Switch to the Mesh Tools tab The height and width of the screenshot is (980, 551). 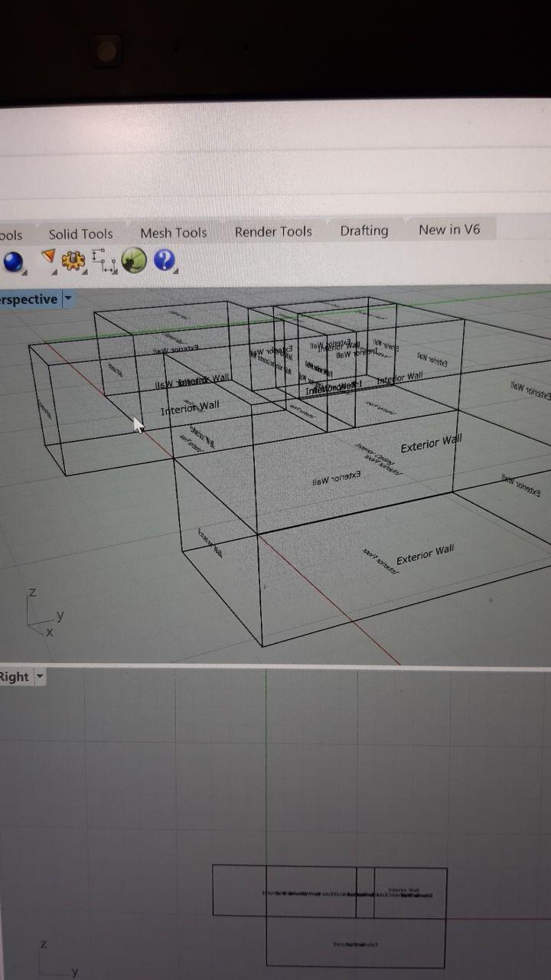pyautogui.click(x=174, y=233)
